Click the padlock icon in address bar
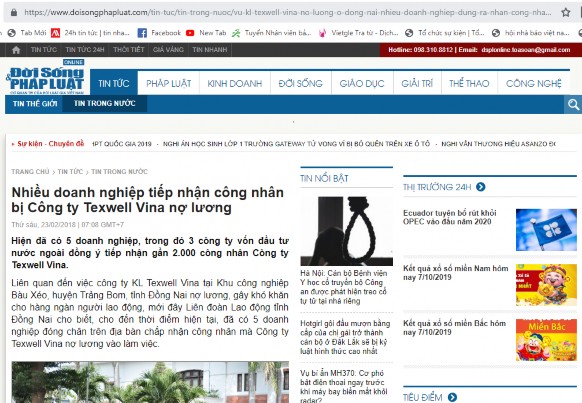Image resolution: width=582 pixels, height=403 pixels. click(x=14, y=13)
